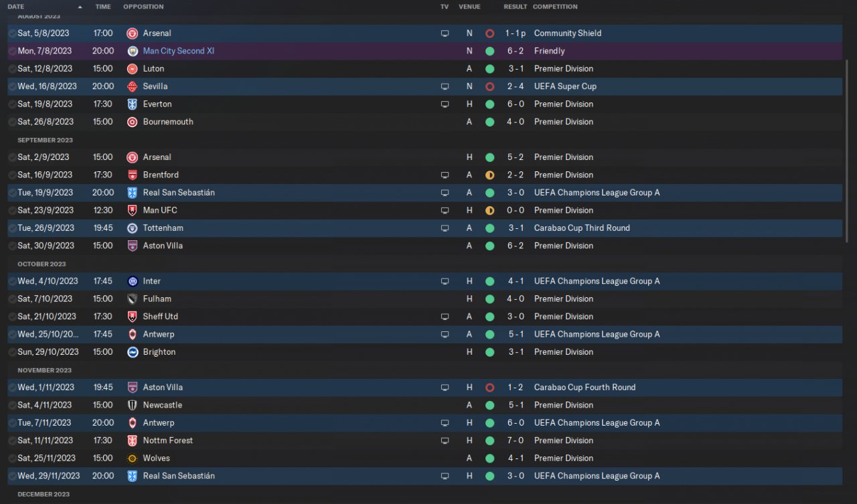Click the Inter club crest icon
The image size is (857, 504).
(x=133, y=281)
